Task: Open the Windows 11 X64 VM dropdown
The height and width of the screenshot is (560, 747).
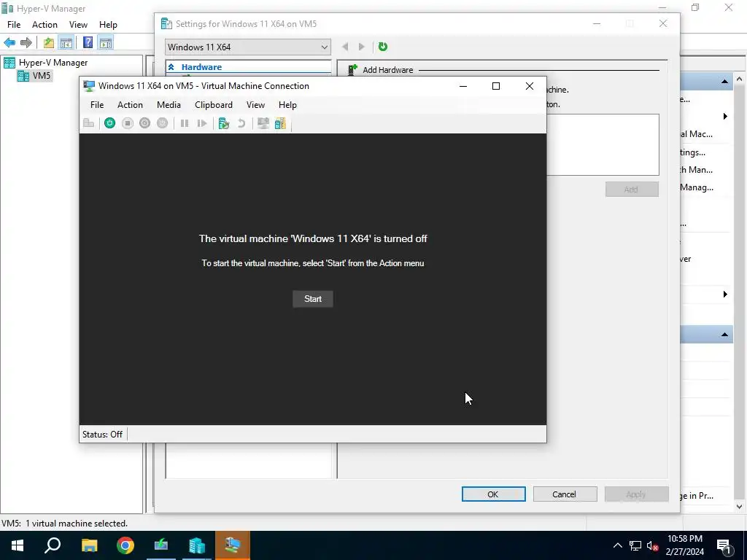Action: pyautogui.click(x=248, y=47)
